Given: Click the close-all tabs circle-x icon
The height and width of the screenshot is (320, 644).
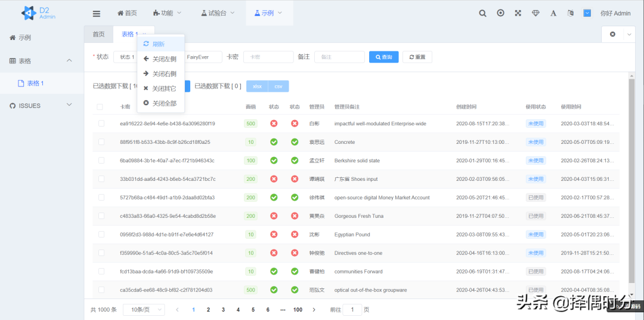Looking at the screenshot, I should [x=612, y=35].
